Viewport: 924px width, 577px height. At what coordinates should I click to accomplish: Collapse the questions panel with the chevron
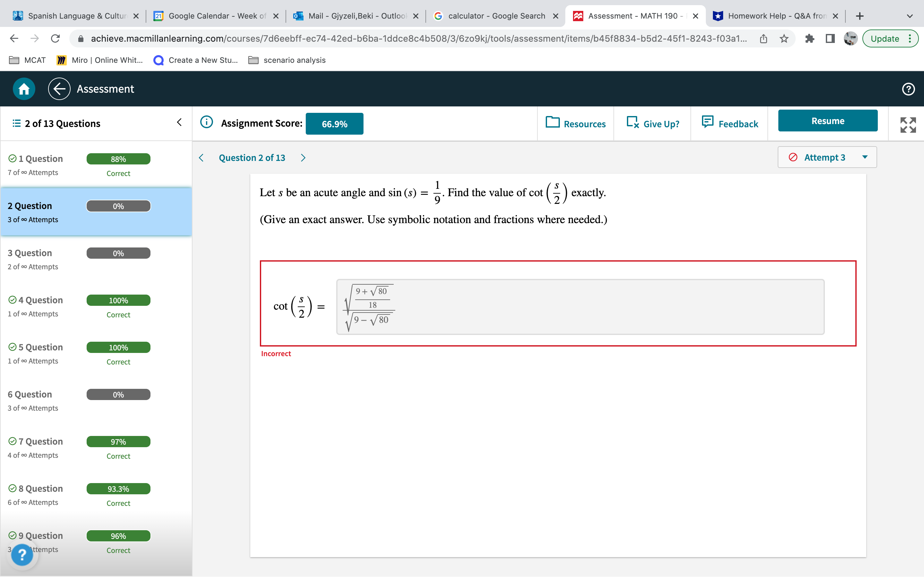click(x=179, y=122)
